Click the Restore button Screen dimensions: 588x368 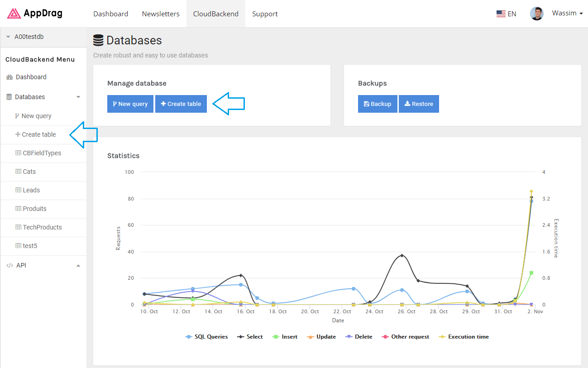419,104
